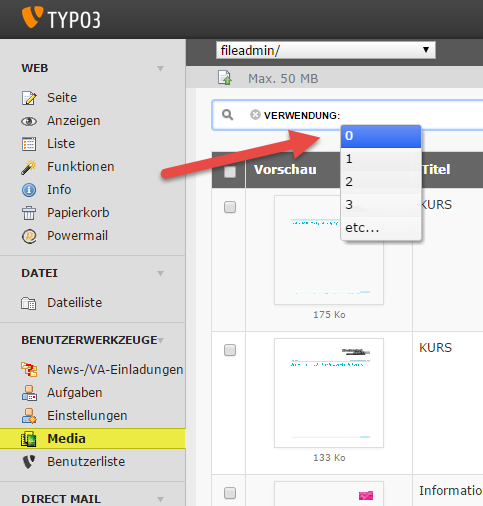Open the 133 Ko document preview thumbnail
Screen dimensions: 483x506
tap(329, 393)
